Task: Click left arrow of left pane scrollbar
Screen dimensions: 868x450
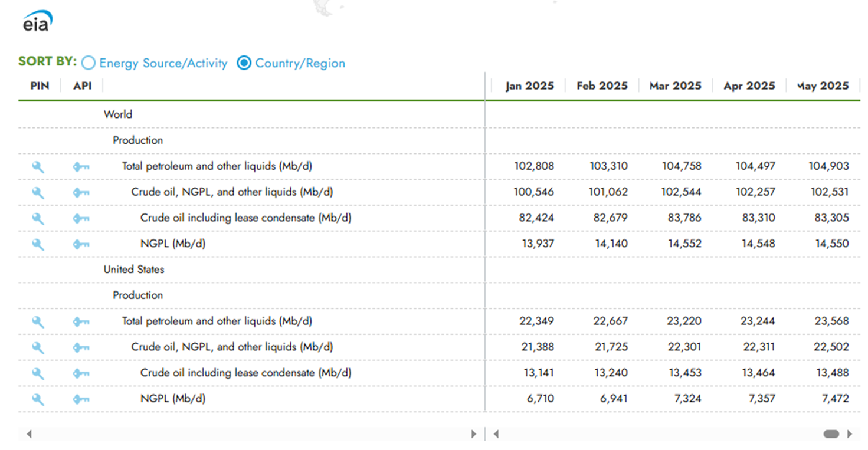Action: tap(29, 434)
